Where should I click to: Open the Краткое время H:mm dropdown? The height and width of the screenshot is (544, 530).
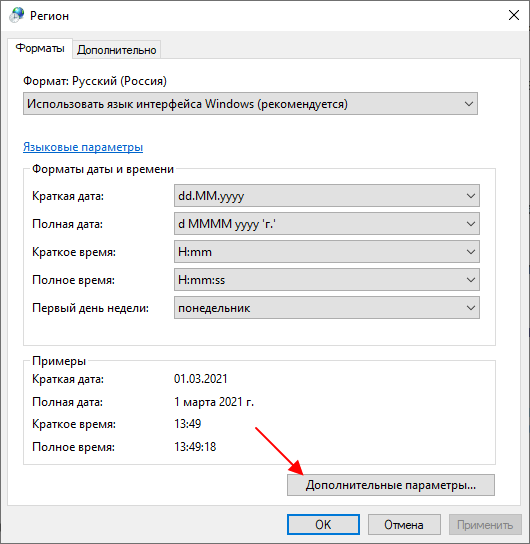point(327,252)
